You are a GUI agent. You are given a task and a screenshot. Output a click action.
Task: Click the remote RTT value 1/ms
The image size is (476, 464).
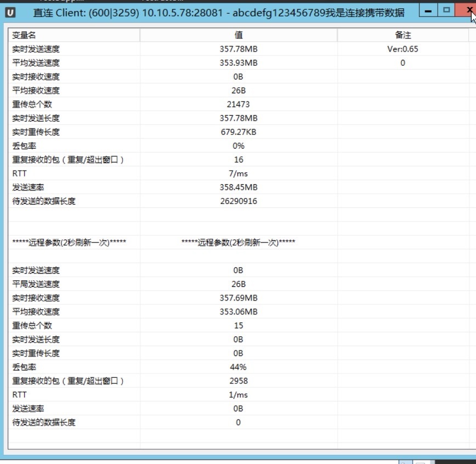click(x=239, y=395)
